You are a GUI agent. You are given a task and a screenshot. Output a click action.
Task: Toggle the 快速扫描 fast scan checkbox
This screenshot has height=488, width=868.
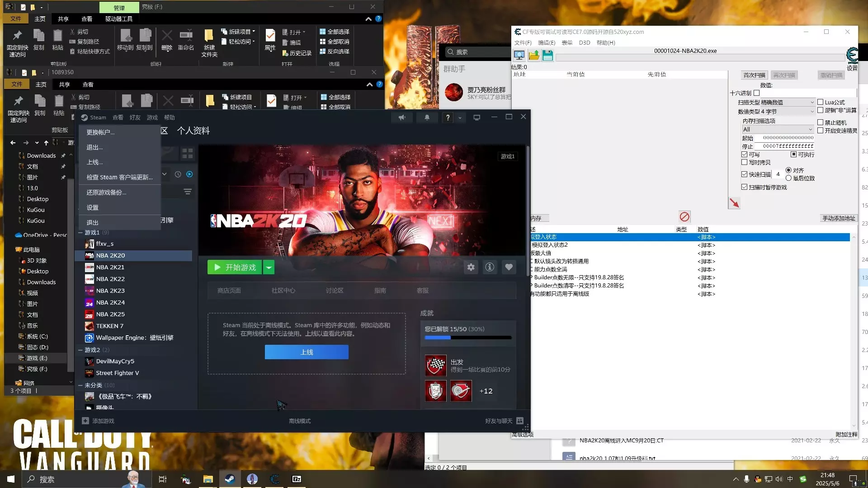tap(744, 174)
